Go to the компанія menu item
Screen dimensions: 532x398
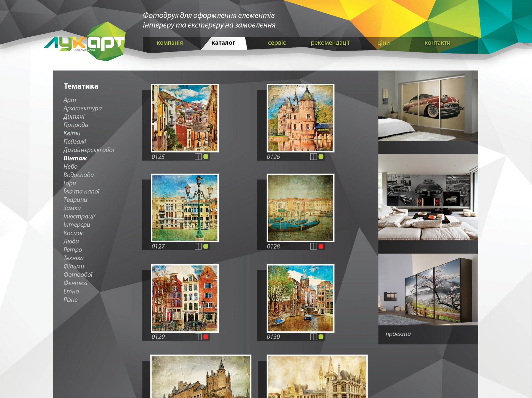pos(170,43)
